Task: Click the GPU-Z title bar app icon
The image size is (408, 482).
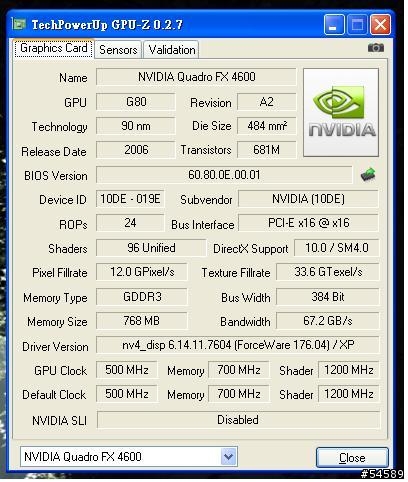Action: pyautogui.click(x=19, y=24)
